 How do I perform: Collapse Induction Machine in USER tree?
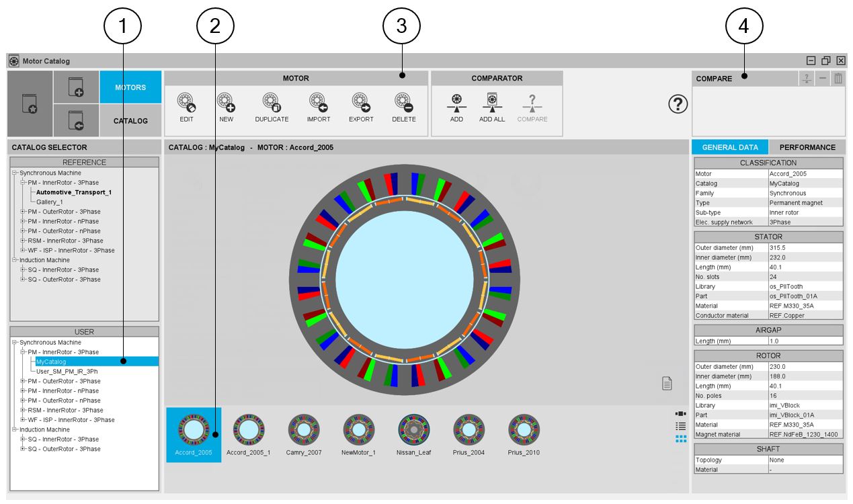click(14, 429)
